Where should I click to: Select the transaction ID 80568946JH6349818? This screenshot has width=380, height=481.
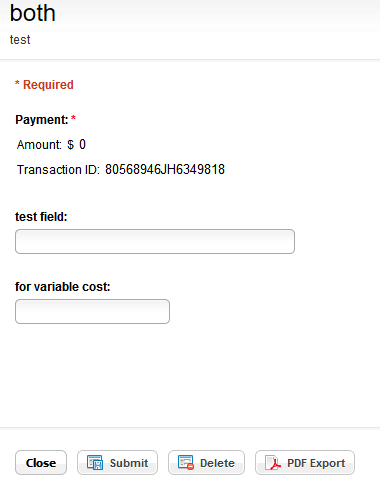pos(165,169)
